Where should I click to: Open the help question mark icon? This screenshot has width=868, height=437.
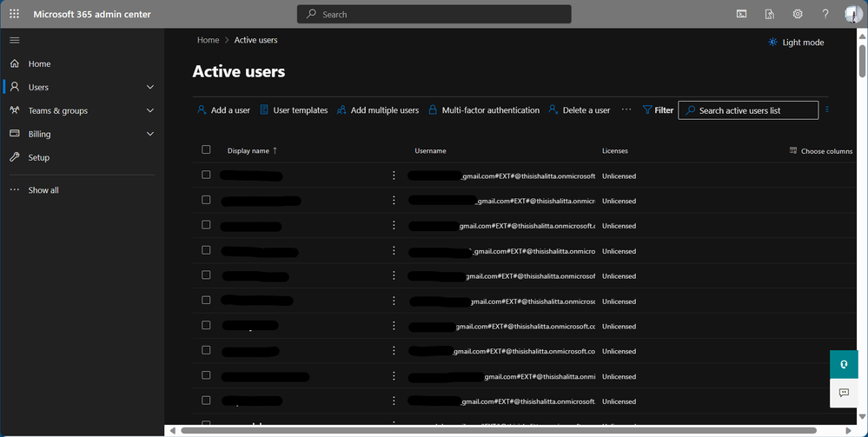(x=825, y=14)
